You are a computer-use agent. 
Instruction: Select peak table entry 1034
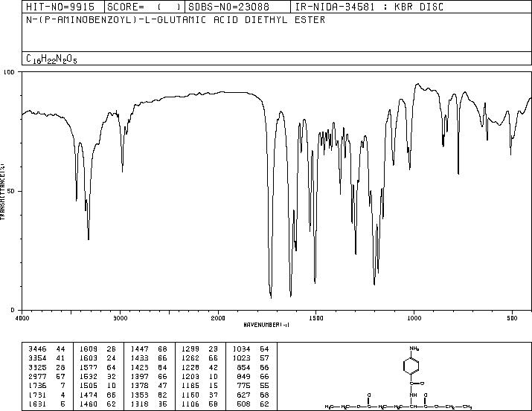242,349
